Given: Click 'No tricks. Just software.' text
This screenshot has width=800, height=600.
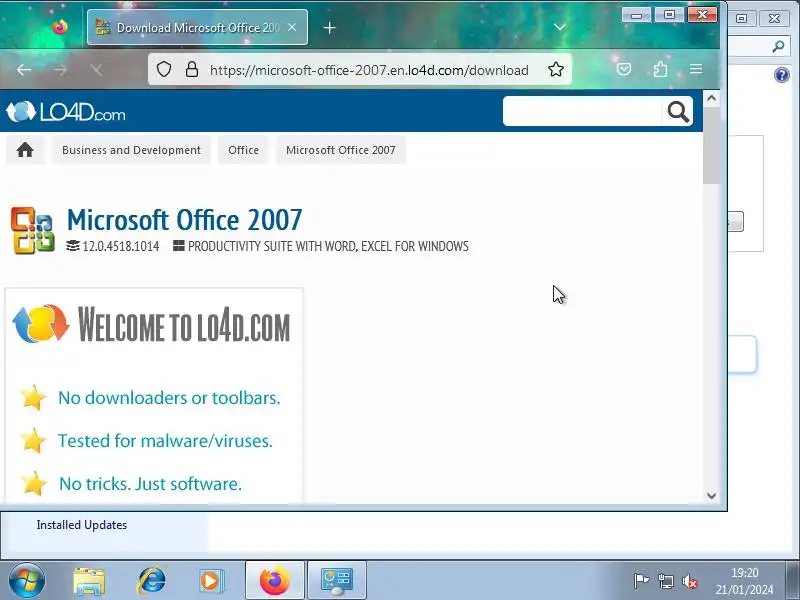Looking at the screenshot, I should (x=151, y=484).
